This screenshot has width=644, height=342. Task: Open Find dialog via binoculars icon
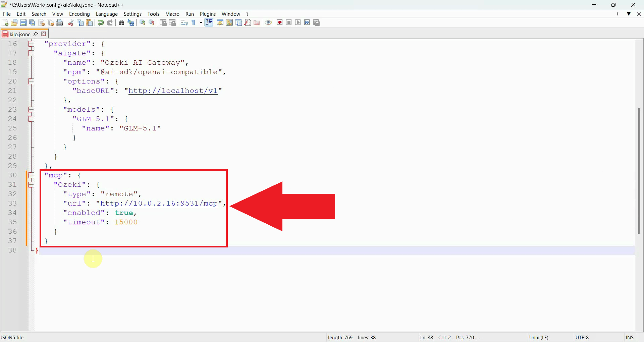pos(121,22)
